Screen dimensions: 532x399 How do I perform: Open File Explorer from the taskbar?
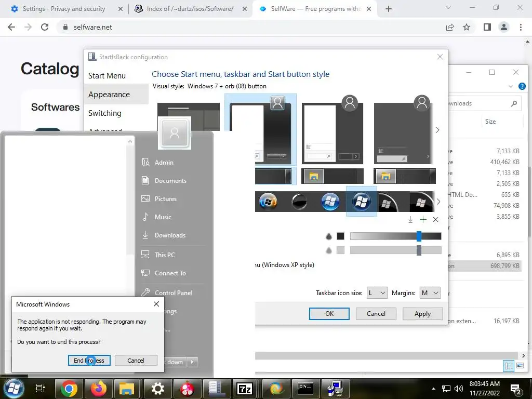[x=127, y=389]
